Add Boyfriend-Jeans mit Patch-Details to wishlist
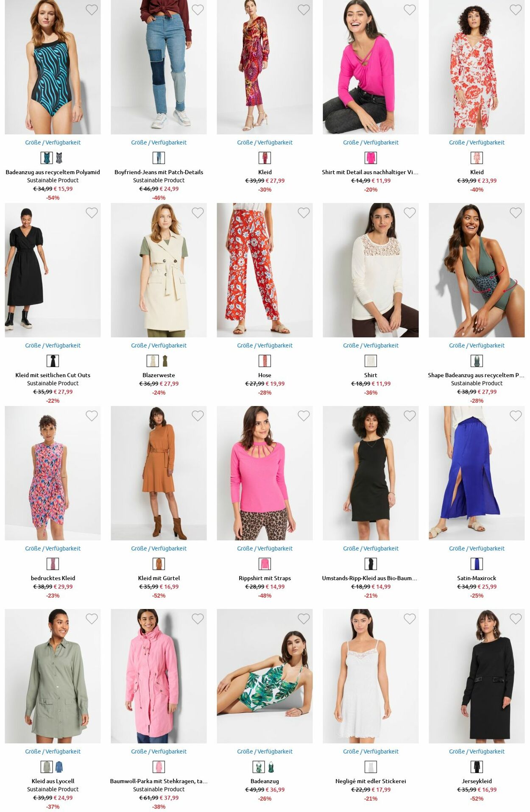The width and height of the screenshot is (530, 812). tap(198, 10)
